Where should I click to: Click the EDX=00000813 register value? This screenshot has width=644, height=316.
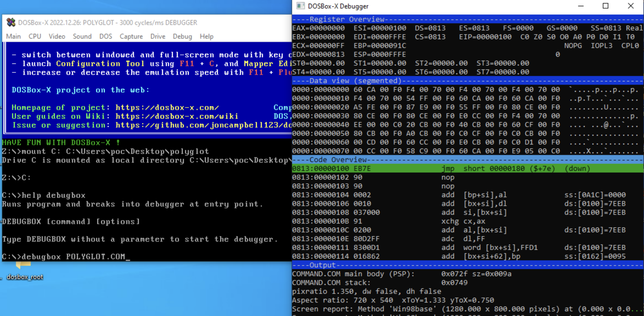(x=318, y=54)
